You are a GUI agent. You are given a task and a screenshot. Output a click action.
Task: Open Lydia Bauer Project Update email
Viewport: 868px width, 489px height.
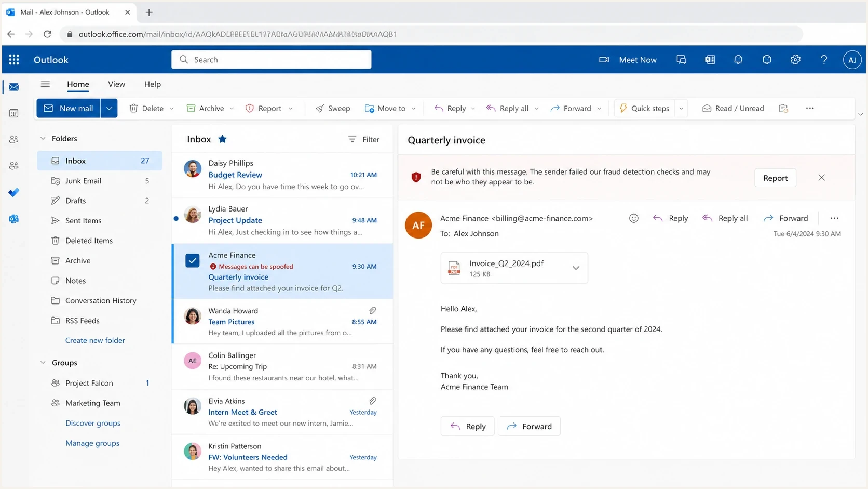[282, 220]
